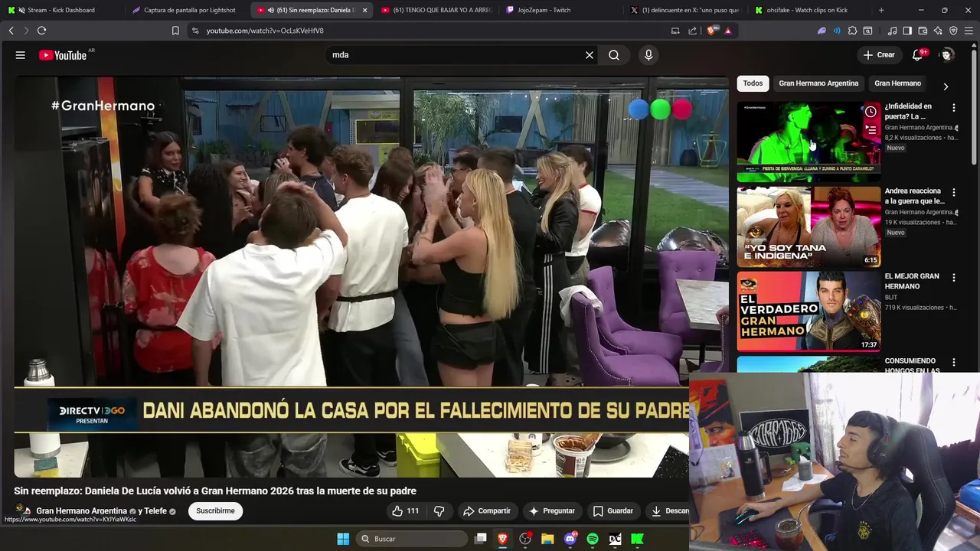The width and height of the screenshot is (980, 551).
Task: Select the Todos filter chip
Action: point(753,83)
